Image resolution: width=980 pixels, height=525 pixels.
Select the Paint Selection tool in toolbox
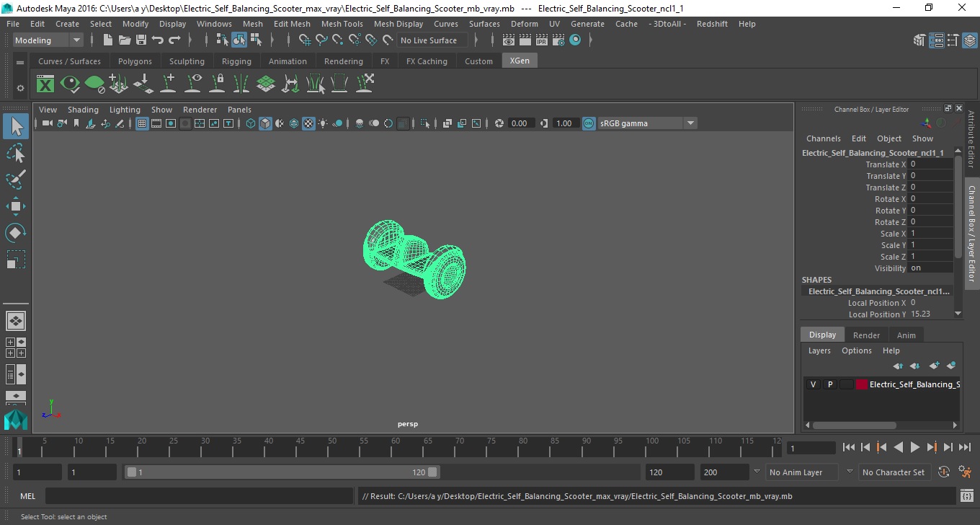pos(16,180)
